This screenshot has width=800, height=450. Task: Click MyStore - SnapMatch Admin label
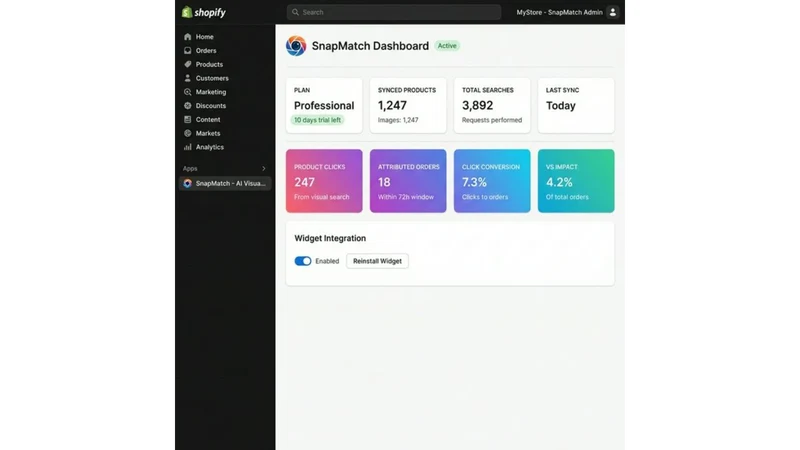coord(559,12)
